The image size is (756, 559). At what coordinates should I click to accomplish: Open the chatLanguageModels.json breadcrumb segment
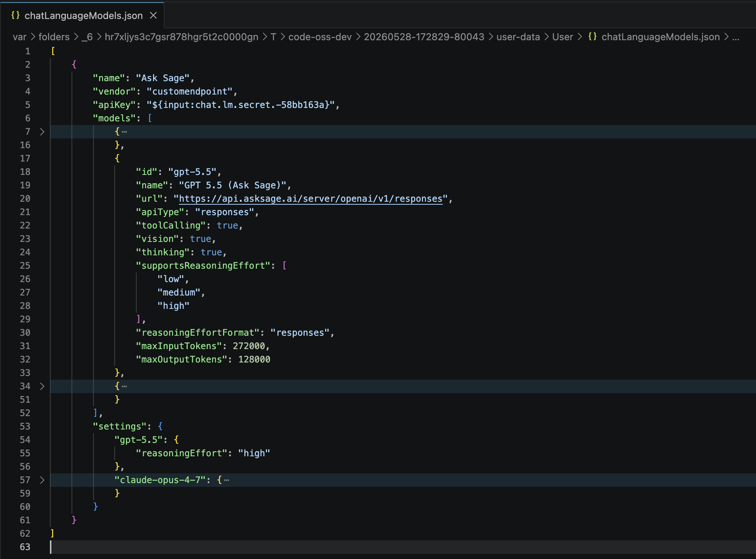click(x=660, y=37)
